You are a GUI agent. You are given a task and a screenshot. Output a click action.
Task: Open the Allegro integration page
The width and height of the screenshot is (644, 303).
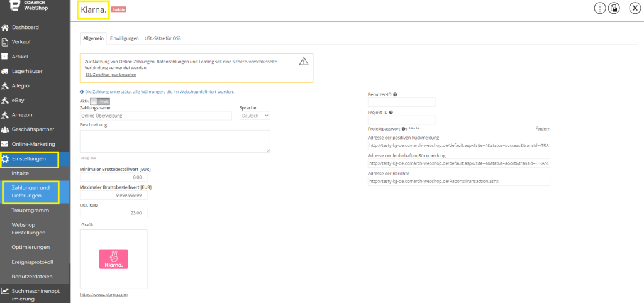point(21,86)
